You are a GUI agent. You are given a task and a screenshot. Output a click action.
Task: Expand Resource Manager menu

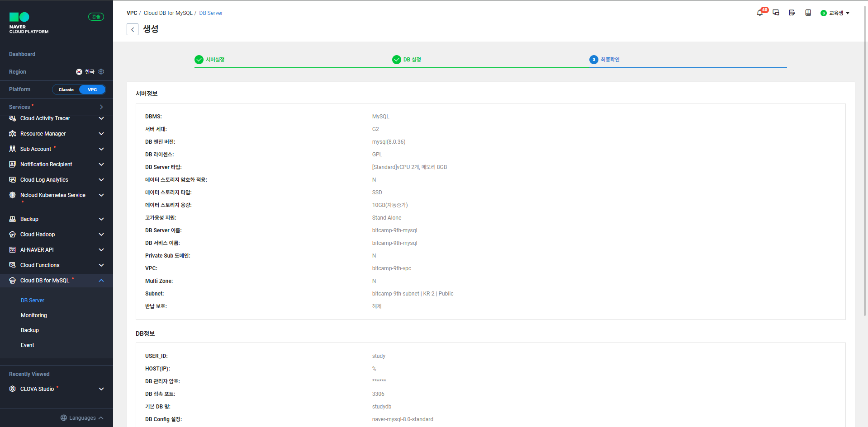click(101, 134)
